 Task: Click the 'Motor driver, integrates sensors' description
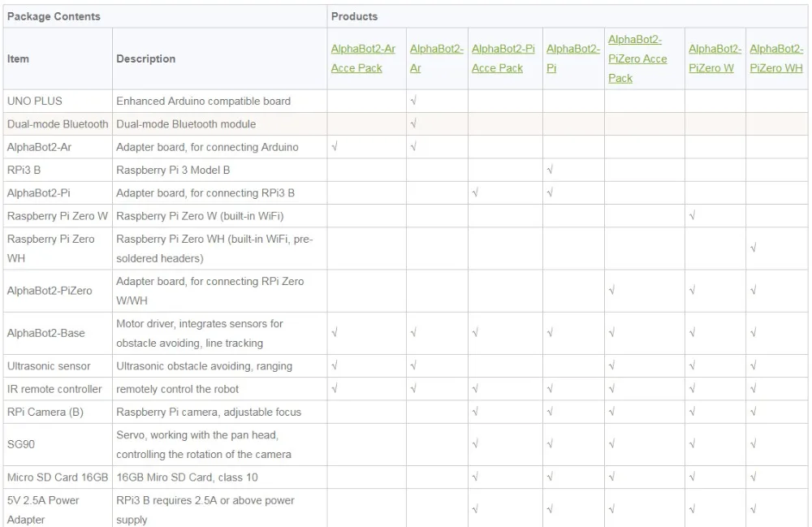click(x=200, y=334)
